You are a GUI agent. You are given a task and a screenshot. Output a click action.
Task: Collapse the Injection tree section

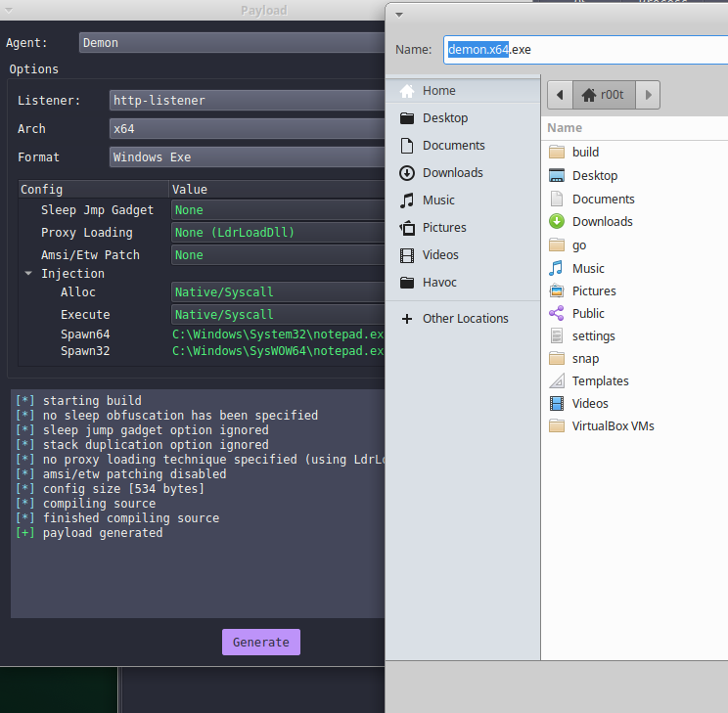[x=28, y=274]
